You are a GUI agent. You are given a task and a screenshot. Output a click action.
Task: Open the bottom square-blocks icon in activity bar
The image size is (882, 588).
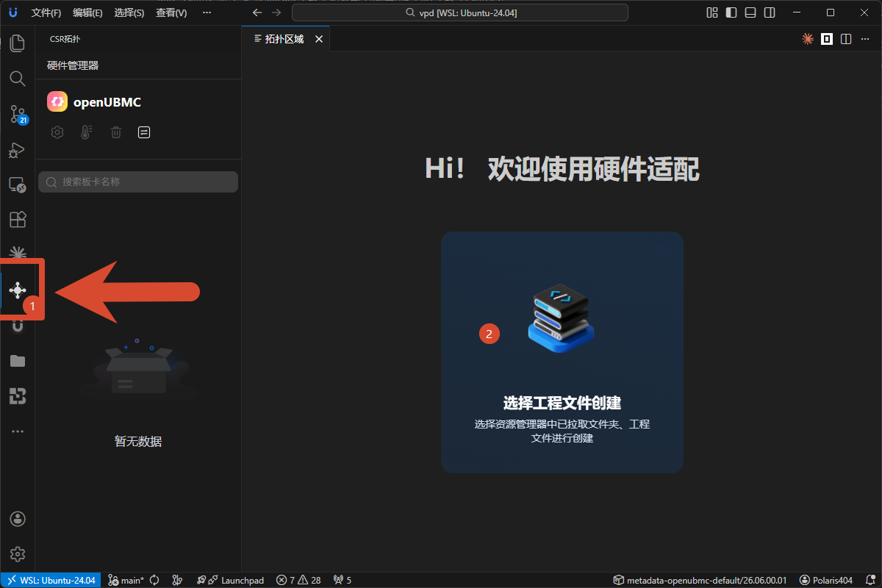point(17,397)
